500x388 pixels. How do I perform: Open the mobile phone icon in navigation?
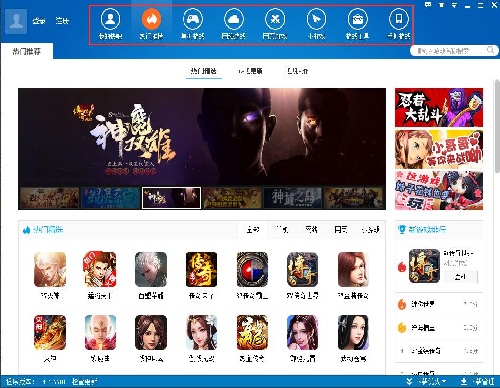(399, 19)
